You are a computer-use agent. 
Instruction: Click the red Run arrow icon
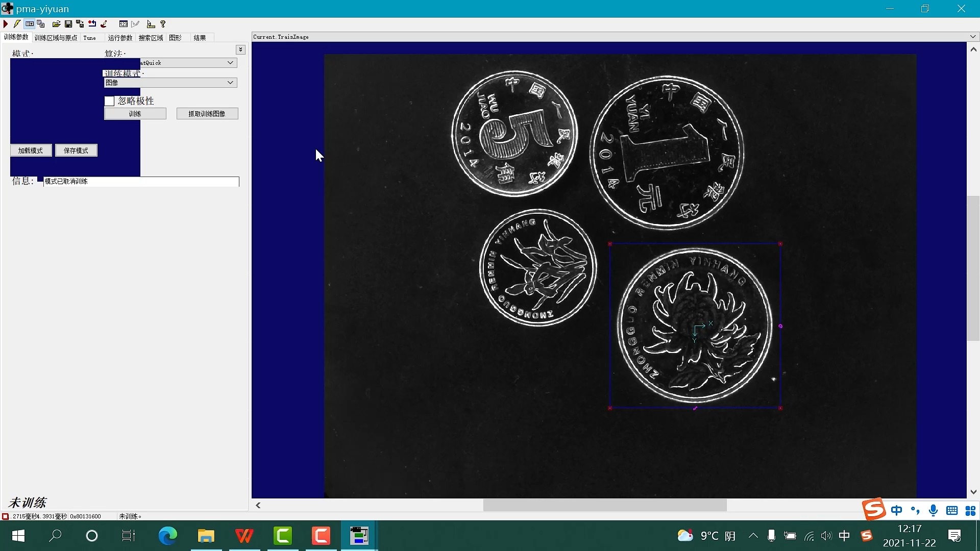[6, 24]
